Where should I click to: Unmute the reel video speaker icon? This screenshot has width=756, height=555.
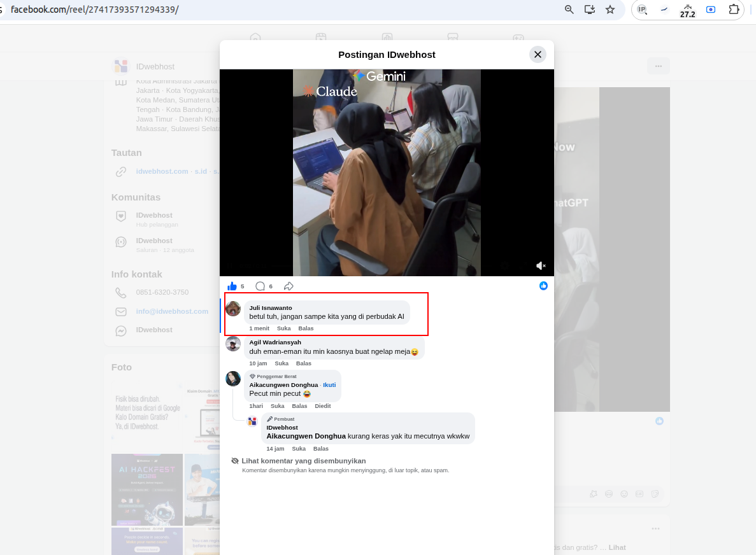[x=541, y=265]
